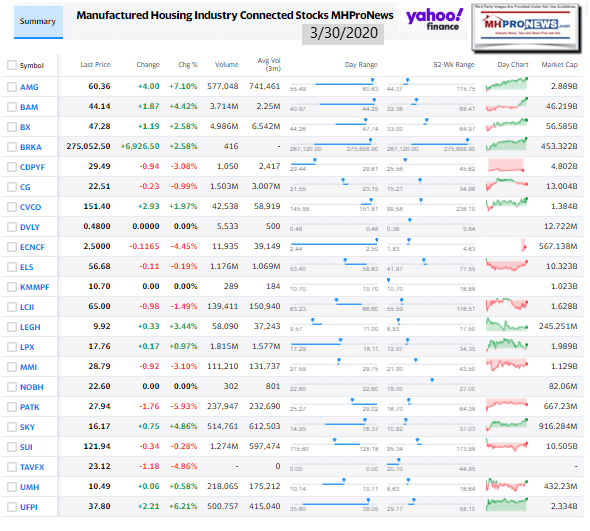Click the AMG day chart sparkline
The width and height of the screenshot is (590, 531).
click(506, 84)
